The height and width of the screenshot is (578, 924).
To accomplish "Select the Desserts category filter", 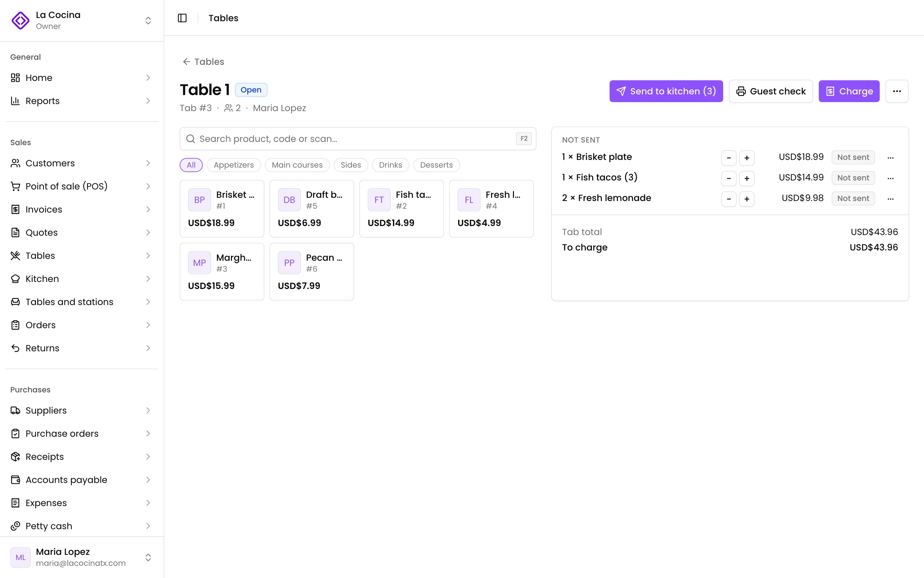I will click(436, 165).
